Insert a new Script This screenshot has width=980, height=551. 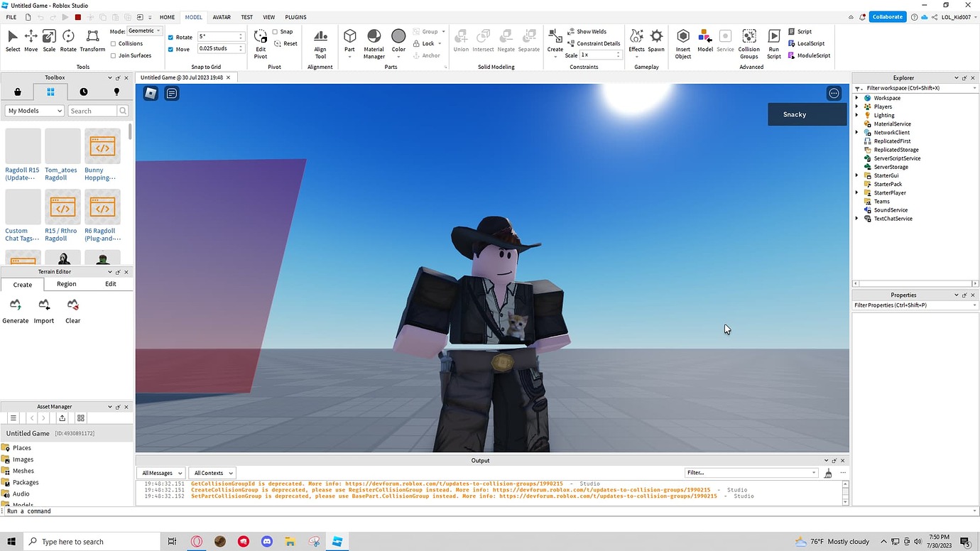(x=801, y=31)
